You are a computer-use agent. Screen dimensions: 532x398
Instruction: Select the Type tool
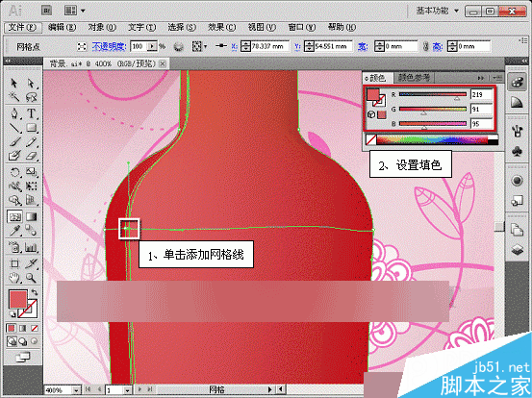click(x=31, y=112)
